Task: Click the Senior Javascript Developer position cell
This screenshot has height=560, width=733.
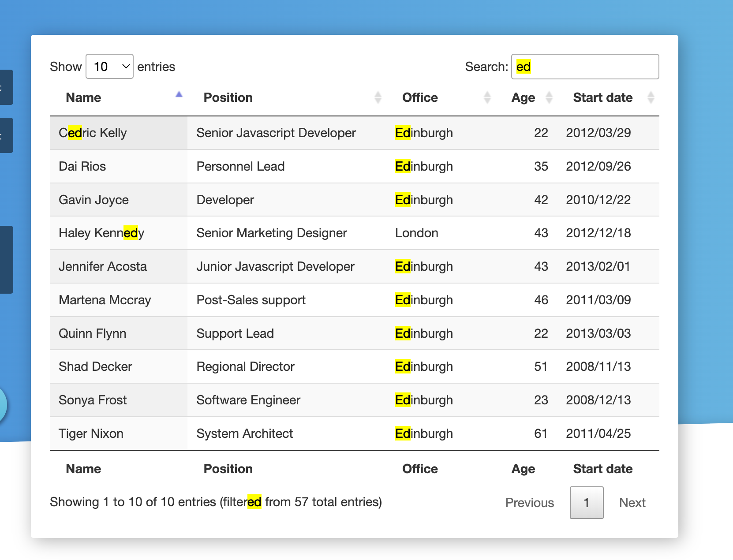Action: (x=287, y=133)
